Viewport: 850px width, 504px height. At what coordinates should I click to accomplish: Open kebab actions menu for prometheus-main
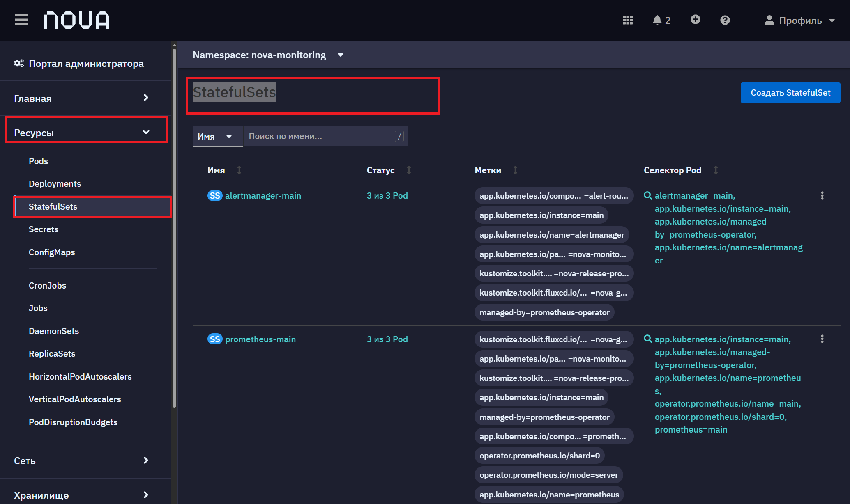click(x=822, y=339)
